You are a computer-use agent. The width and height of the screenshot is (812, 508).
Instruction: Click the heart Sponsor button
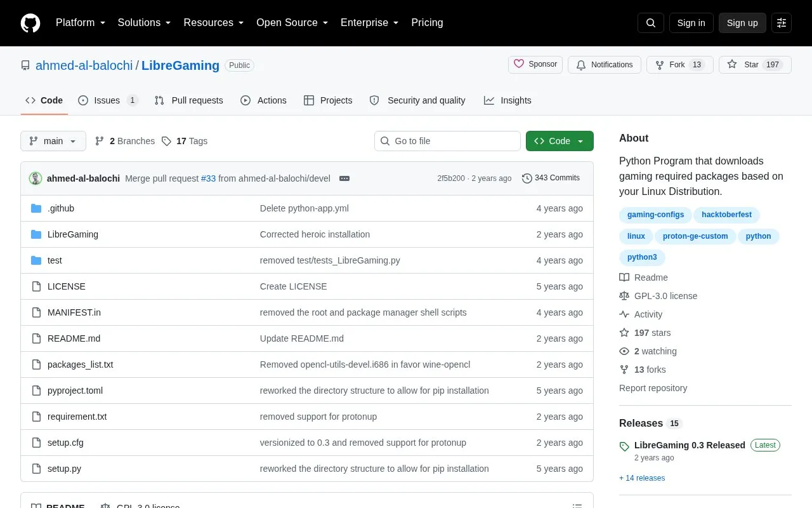pyautogui.click(x=535, y=65)
